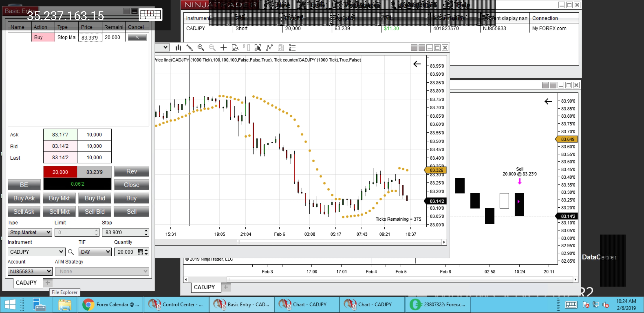Add a new tab beside rear chart CADJPY tab
Viewport: 644px width, 313px height.
226,287
